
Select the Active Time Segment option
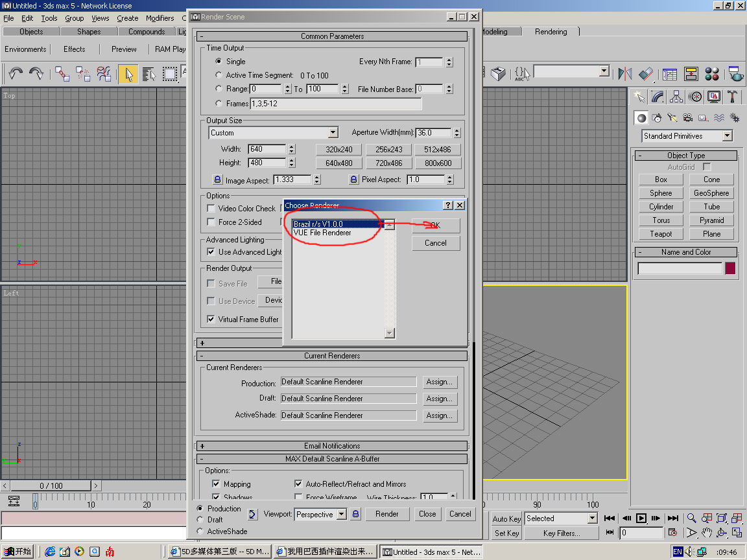pyautogui.click(x=218, y=75)
